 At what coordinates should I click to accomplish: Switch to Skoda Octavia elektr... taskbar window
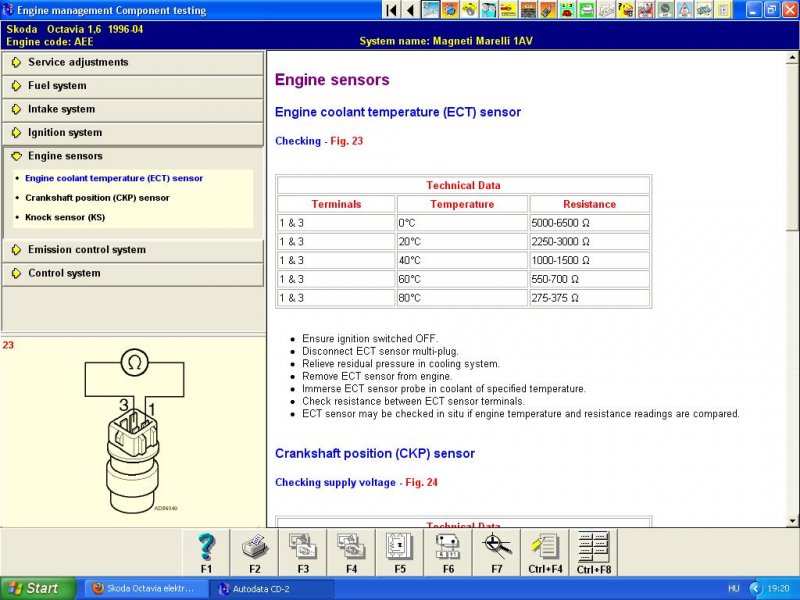click(x=146, y=588)
